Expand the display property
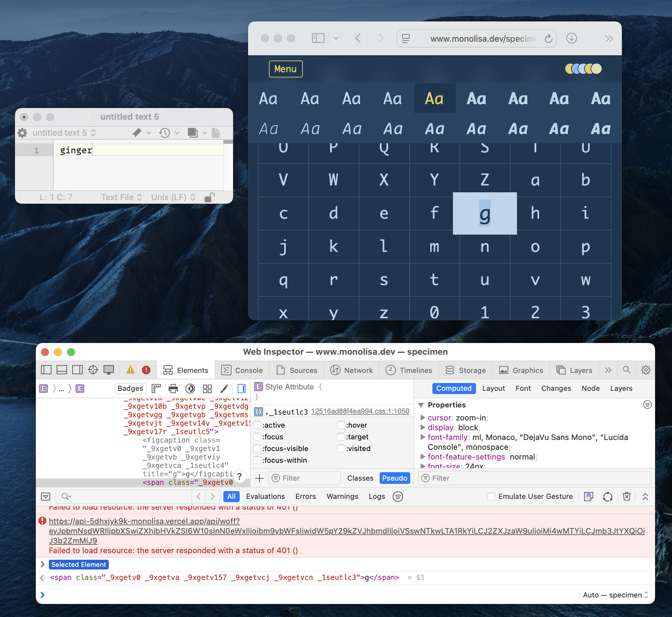This screenshot has height=617, width=672. tap(423, 427)
